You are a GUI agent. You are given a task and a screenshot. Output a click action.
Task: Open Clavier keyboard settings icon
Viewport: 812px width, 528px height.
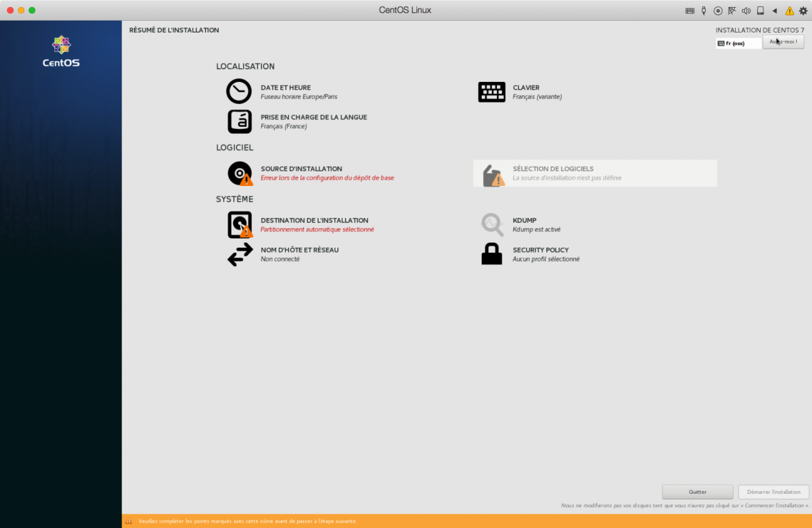[491, 92]
